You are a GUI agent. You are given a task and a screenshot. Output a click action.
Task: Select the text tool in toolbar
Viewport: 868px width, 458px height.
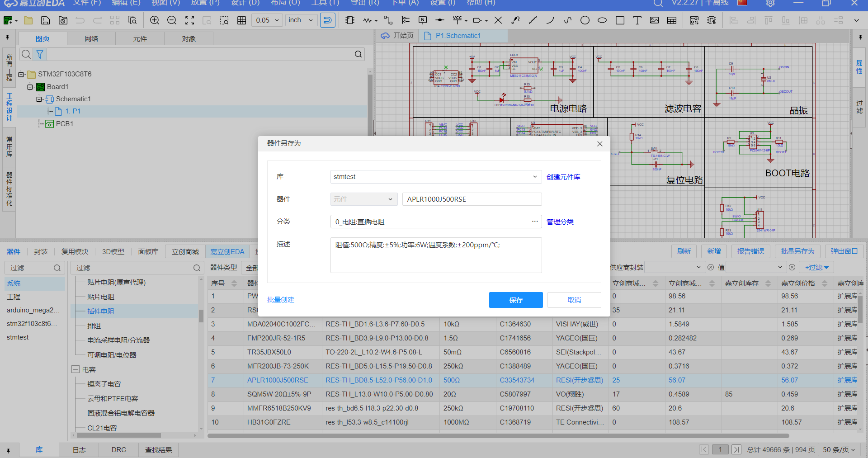click(637, 20)
